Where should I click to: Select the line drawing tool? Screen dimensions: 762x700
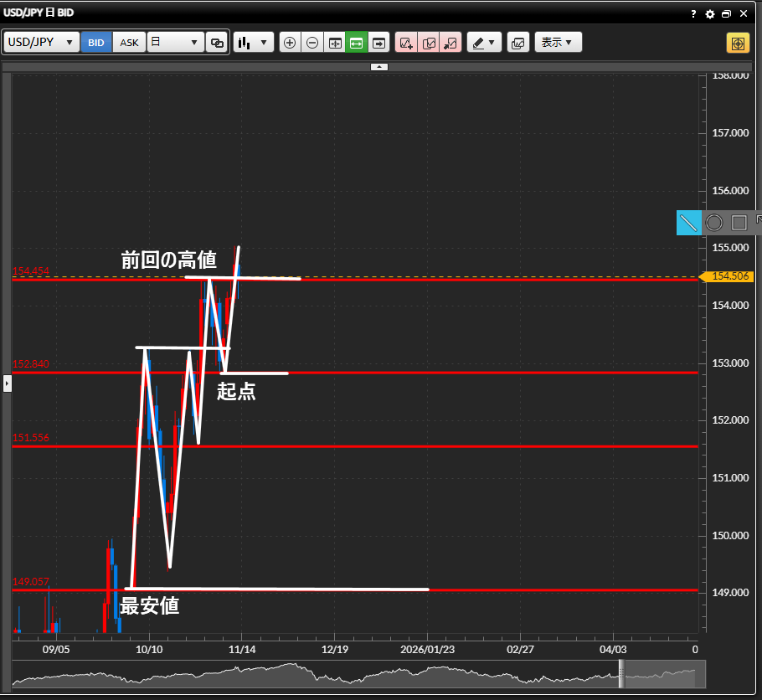688,223
